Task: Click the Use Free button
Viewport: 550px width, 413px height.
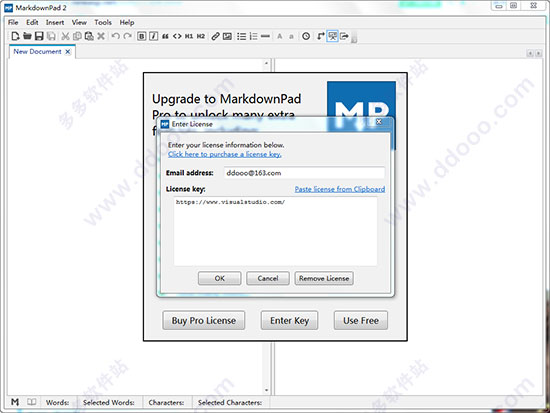Action: [x=361, y=320]
